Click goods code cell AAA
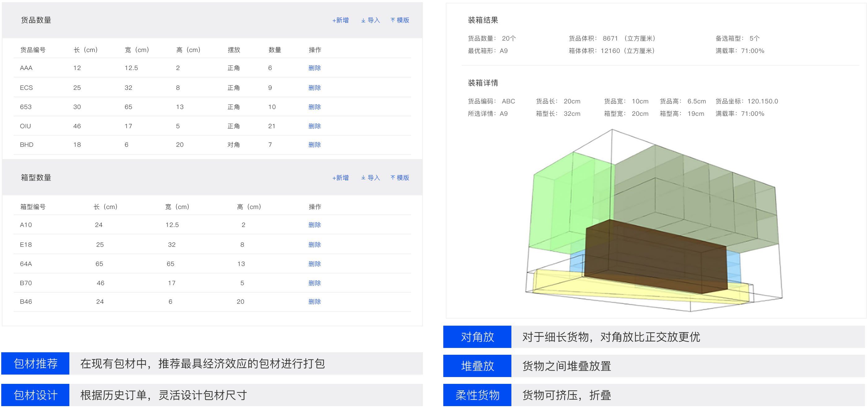The width and height of the screenshot is (868, 408). [26, 68]
